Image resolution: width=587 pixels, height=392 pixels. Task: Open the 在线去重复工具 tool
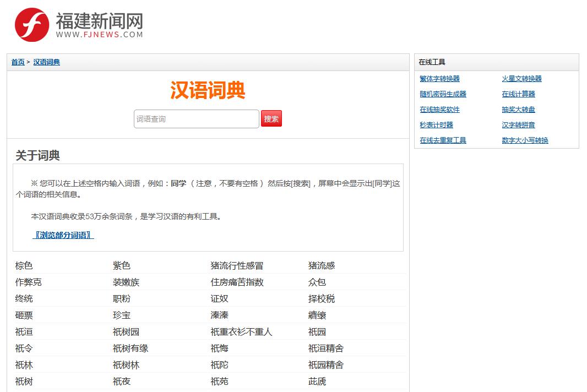click(x=443, y=140)
